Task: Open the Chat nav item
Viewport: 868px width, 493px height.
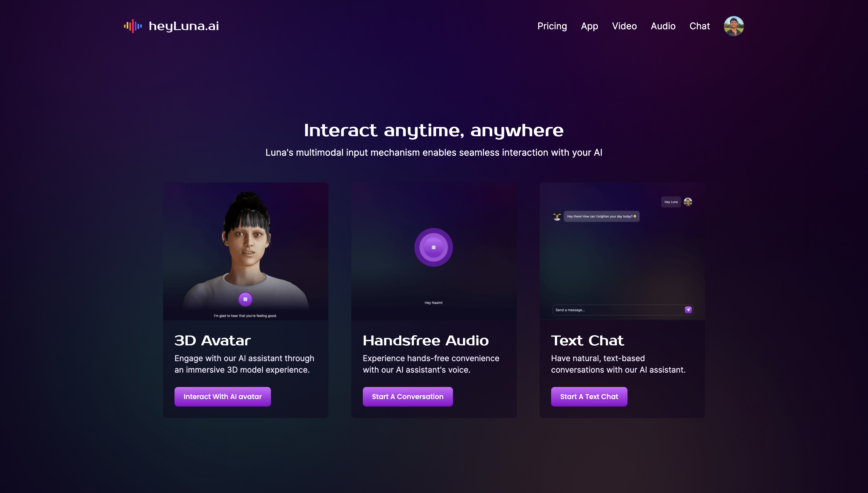Action: [x=700, y=26]
